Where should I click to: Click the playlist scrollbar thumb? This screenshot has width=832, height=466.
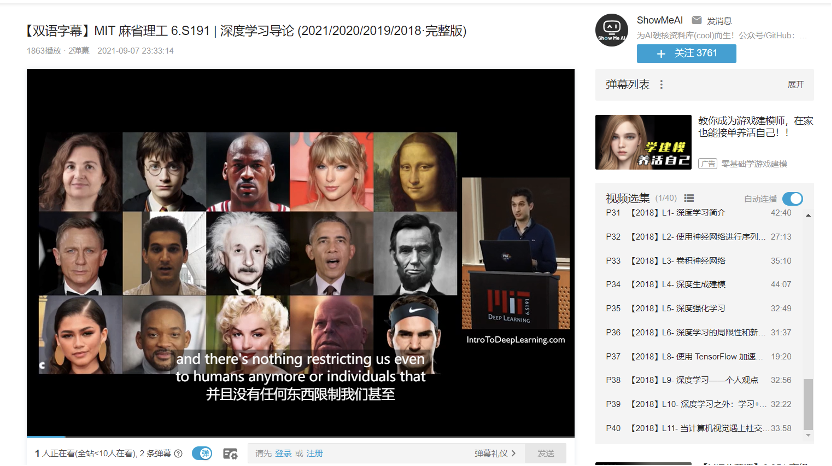(x=808, y=404)
